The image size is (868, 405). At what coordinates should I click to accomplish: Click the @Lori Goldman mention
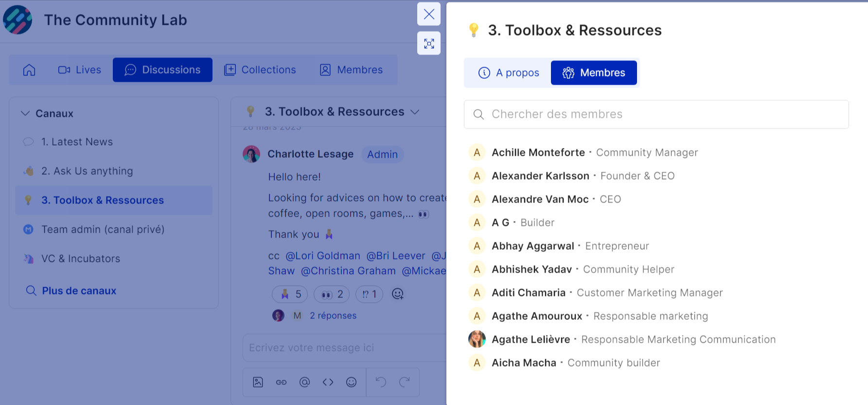[323, 256]
